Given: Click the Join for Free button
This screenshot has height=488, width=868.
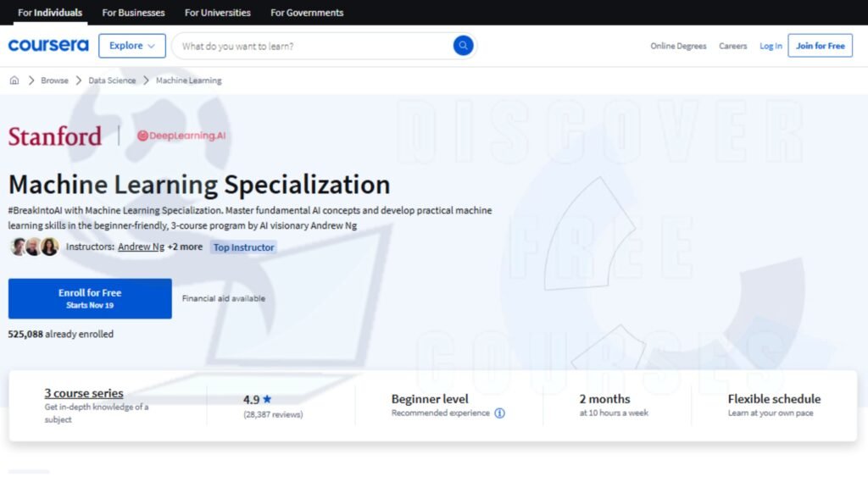Looking at the screenshot, I should point(820,46).
